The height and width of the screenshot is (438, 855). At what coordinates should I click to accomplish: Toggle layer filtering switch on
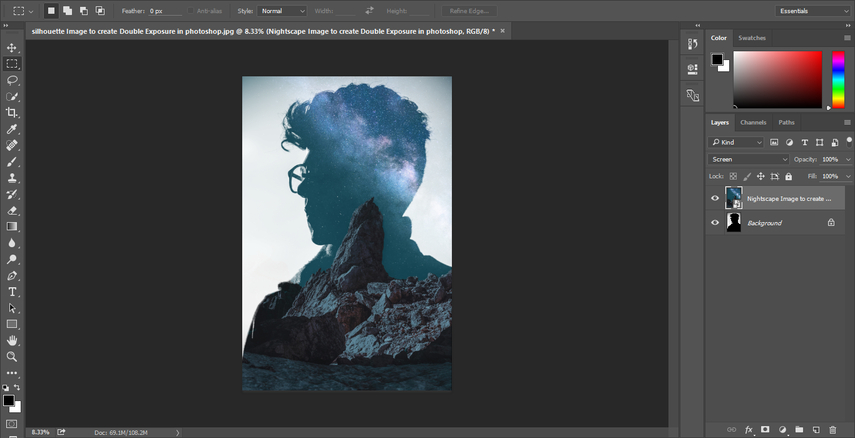click(x=849, y=142)
